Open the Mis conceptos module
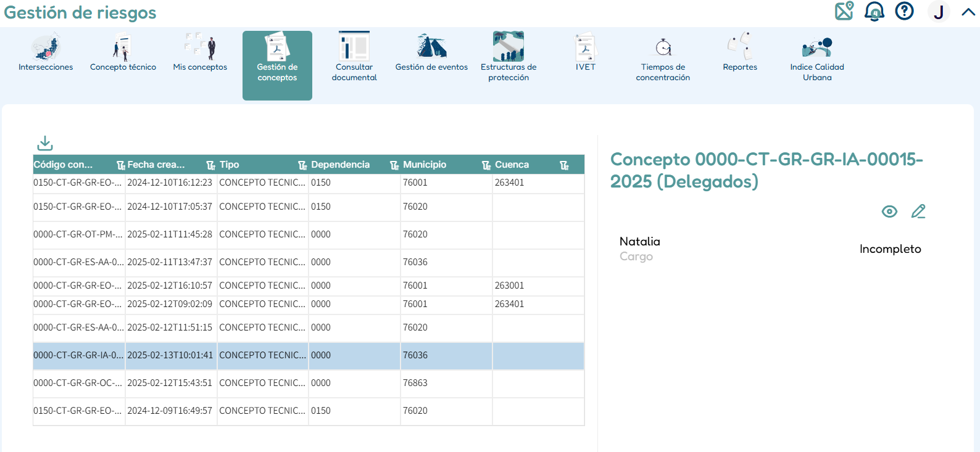 coord(200,53)
